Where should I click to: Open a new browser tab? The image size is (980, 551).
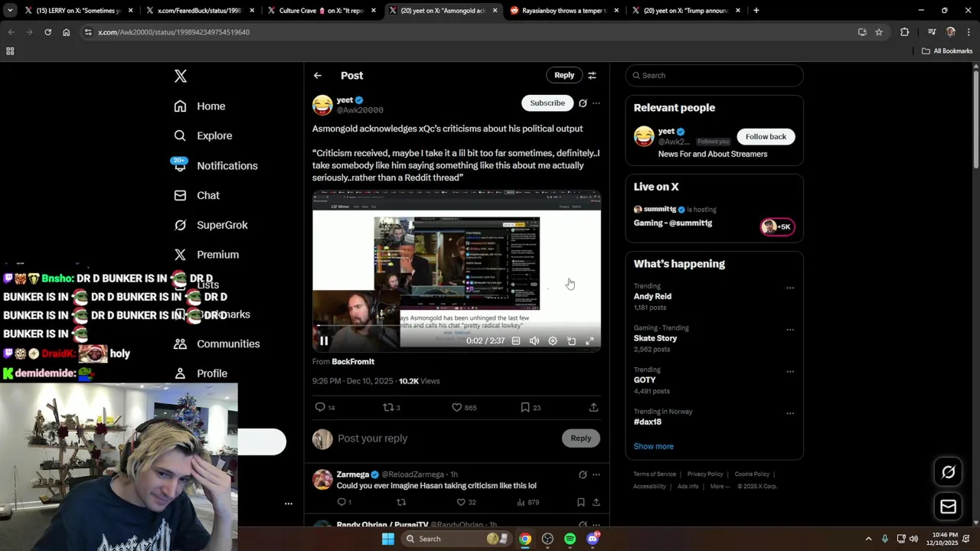[756, 11]
